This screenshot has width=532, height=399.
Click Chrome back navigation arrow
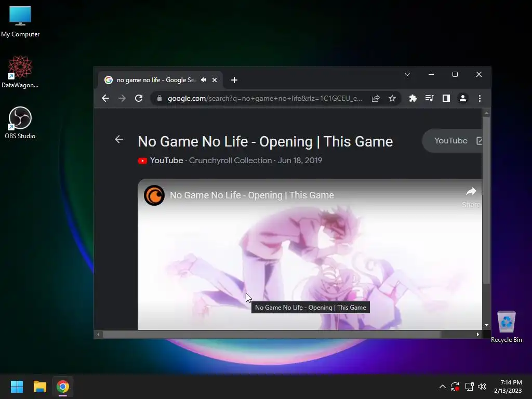[105, 98]
